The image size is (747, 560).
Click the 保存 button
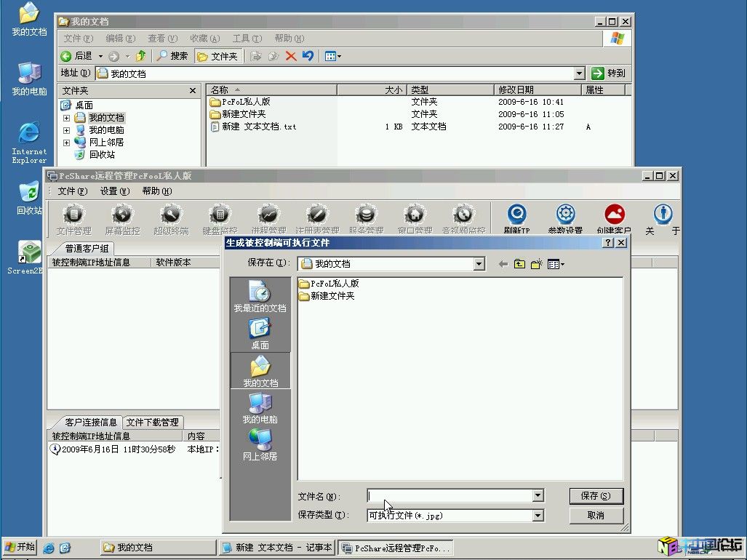coord(596,496)
